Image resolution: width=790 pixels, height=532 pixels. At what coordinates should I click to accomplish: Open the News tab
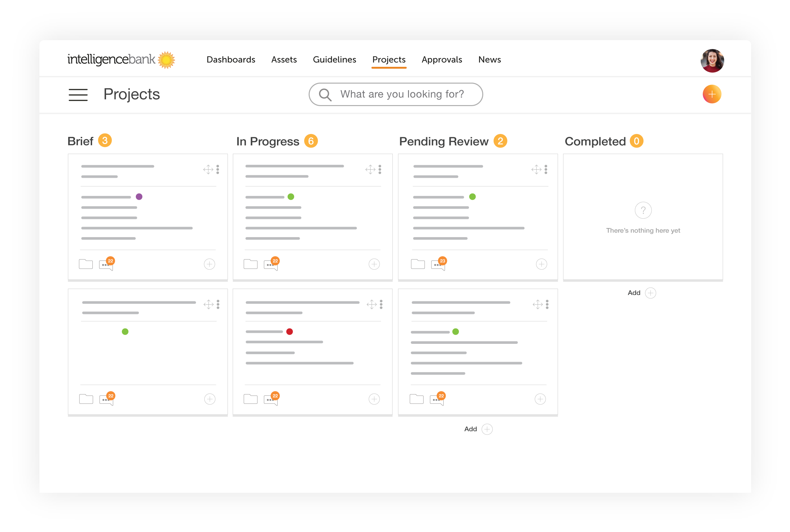click(489, 60)
